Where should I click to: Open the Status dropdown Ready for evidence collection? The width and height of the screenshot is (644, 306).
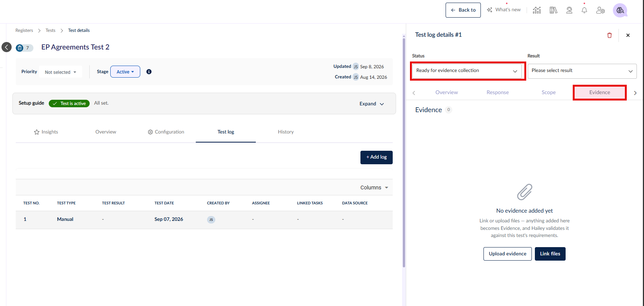(x=467, y=71)
